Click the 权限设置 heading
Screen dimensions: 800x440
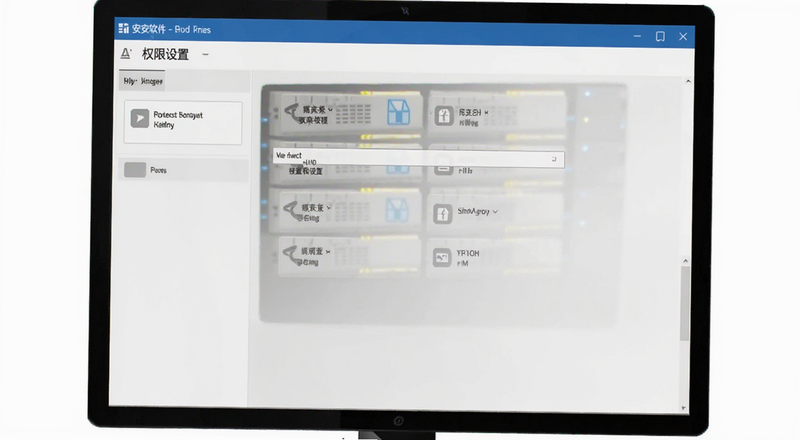click(165, 54)
